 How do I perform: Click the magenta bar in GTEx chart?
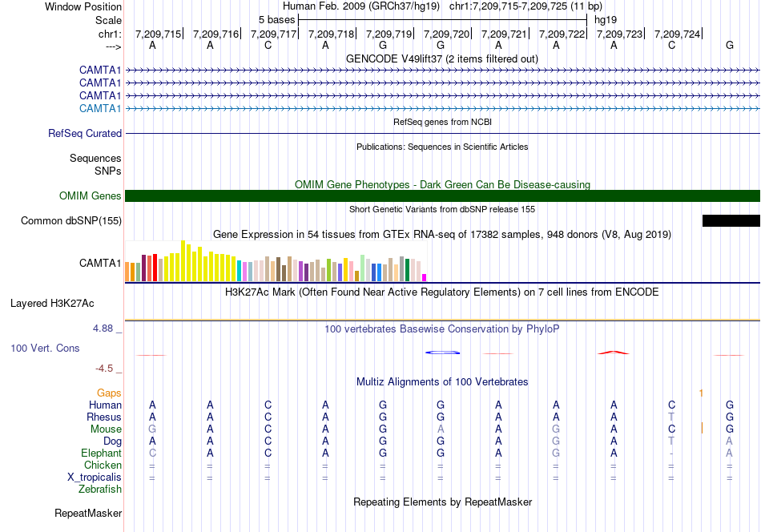425,278
